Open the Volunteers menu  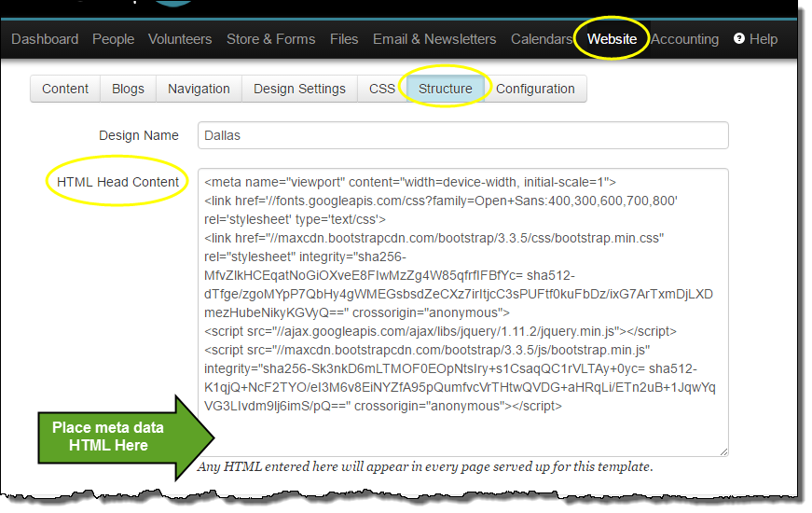pyautogui.click(x=180, y=39)
